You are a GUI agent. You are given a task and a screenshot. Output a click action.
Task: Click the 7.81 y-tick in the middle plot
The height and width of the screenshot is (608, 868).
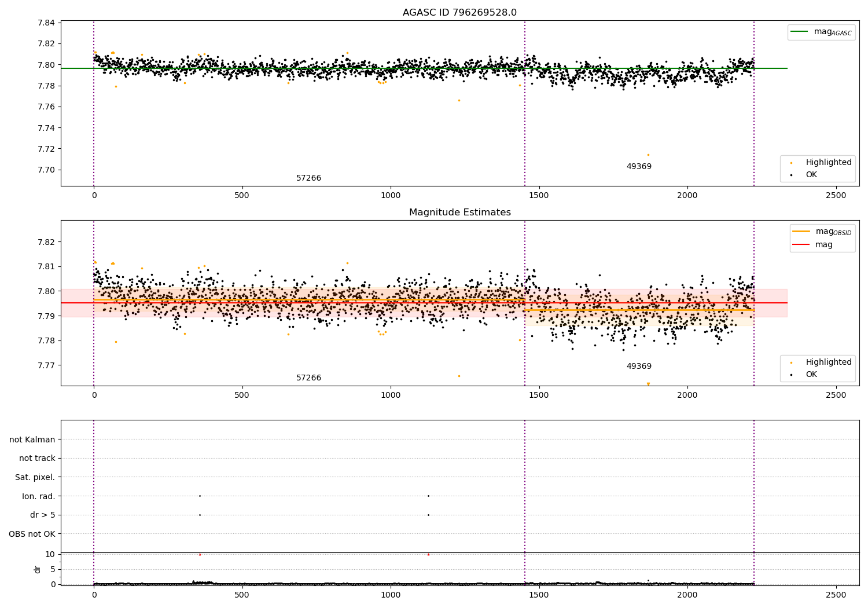(x=46, y=266)
